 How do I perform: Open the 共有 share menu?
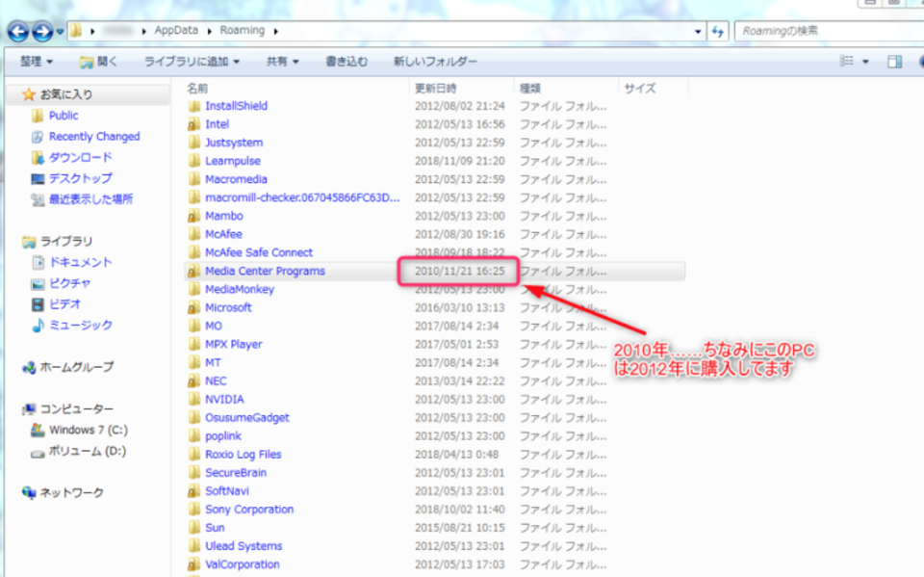pos(282,62)
